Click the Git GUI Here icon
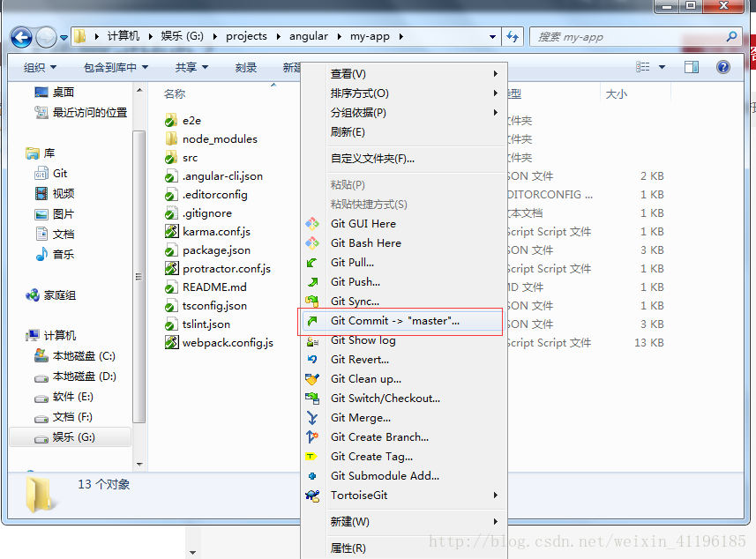 (312, 224)
